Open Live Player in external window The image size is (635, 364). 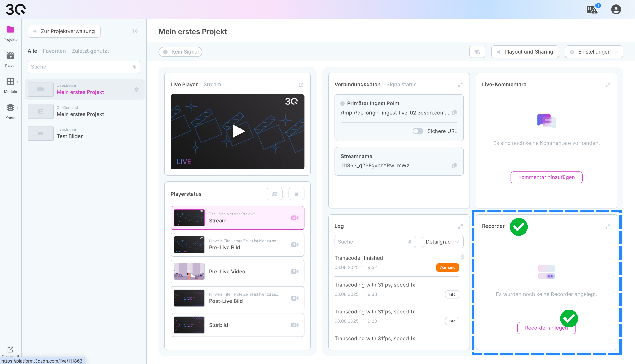coord(301,85)
